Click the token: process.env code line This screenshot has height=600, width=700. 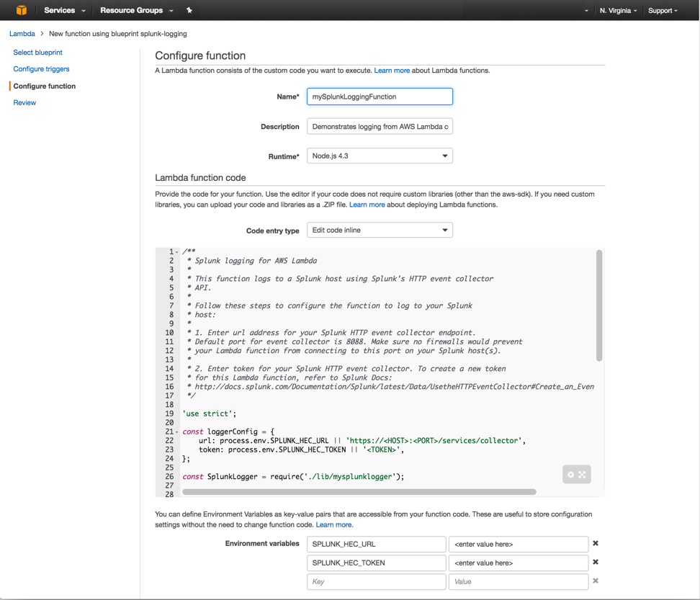[x=301, y=449]
